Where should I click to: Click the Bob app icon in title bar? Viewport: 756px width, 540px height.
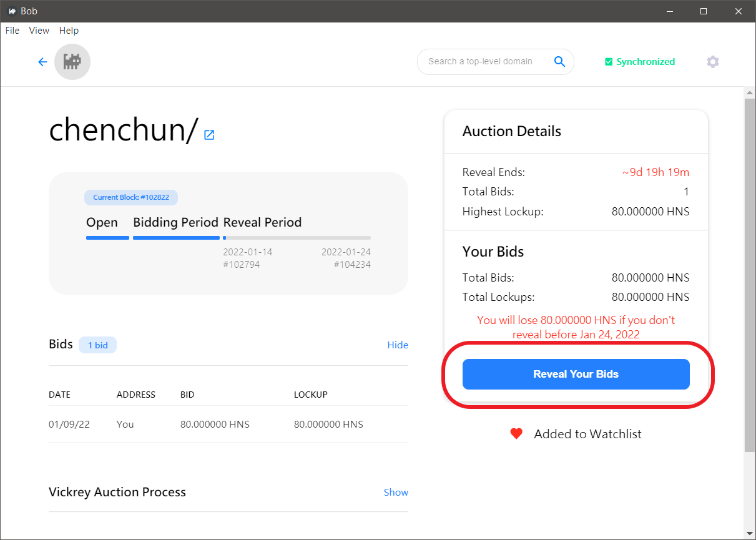(x=11, y=11)
